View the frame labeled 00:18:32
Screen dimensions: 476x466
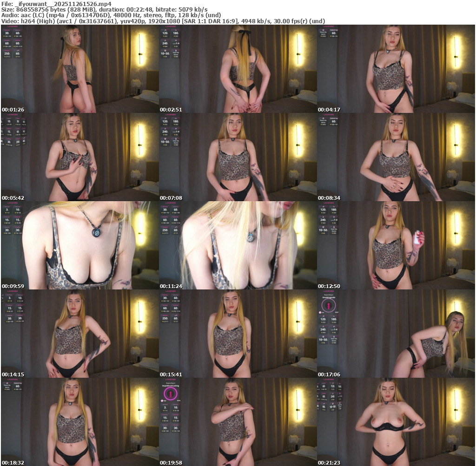pyautogui.click(x=80, y=422)
